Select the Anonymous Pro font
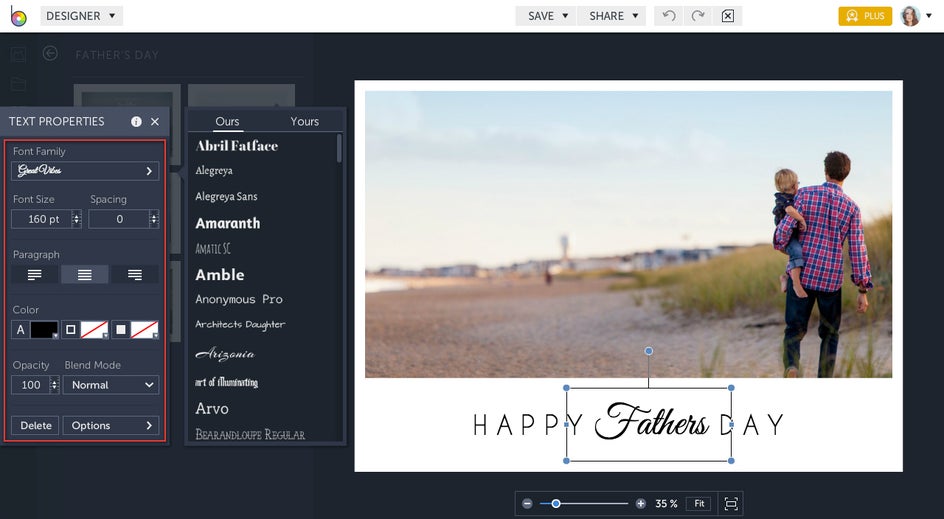Image resolution: width=944 pixels, height=519 pixels. [x=239, y=299]
